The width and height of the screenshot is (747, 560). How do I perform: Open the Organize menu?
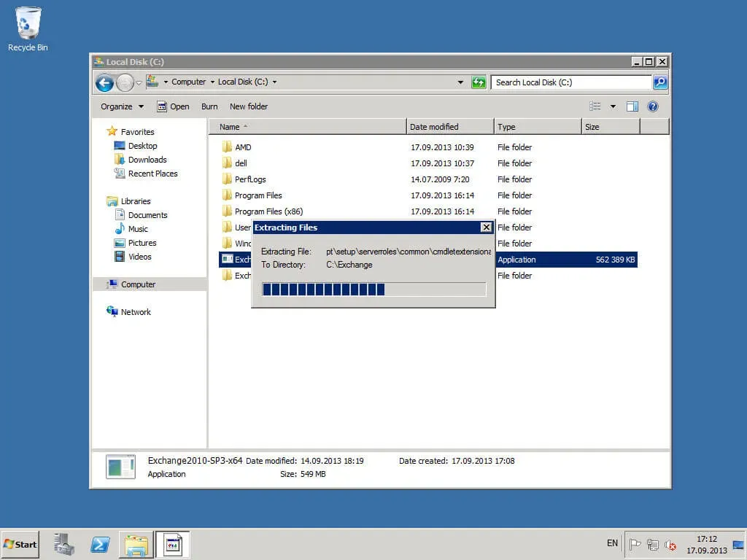tap(122, 106)
